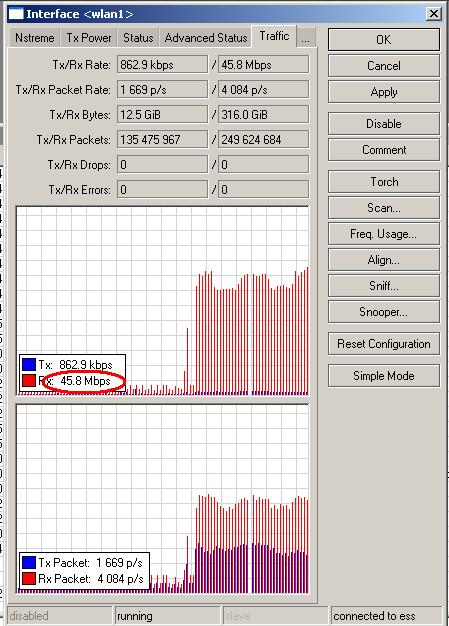Open the Freq. Usage... window
This screenshot has width=449, height=626.
click(x=384, y=234)
